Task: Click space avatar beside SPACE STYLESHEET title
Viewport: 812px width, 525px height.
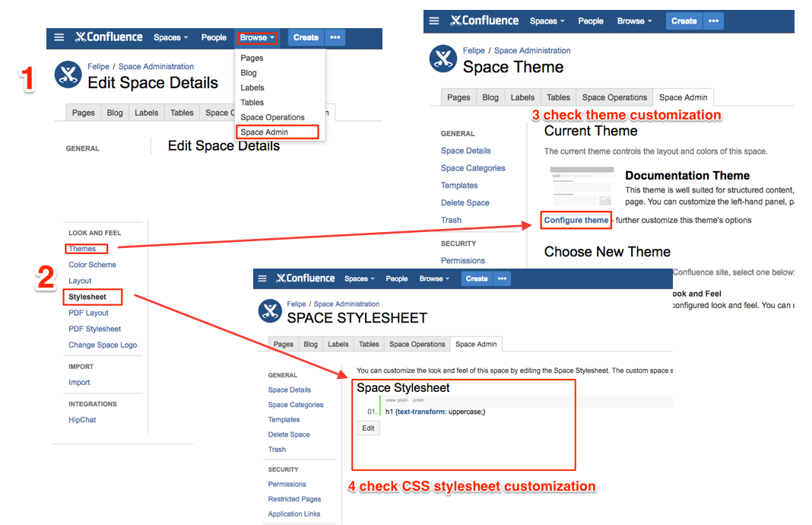Action: [x=271, y=311]
